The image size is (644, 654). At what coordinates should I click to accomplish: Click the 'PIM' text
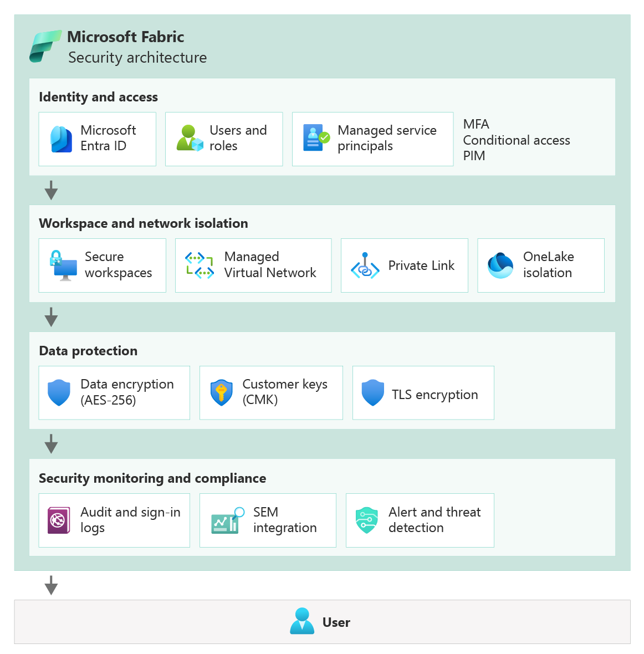(x=474, y=156)
